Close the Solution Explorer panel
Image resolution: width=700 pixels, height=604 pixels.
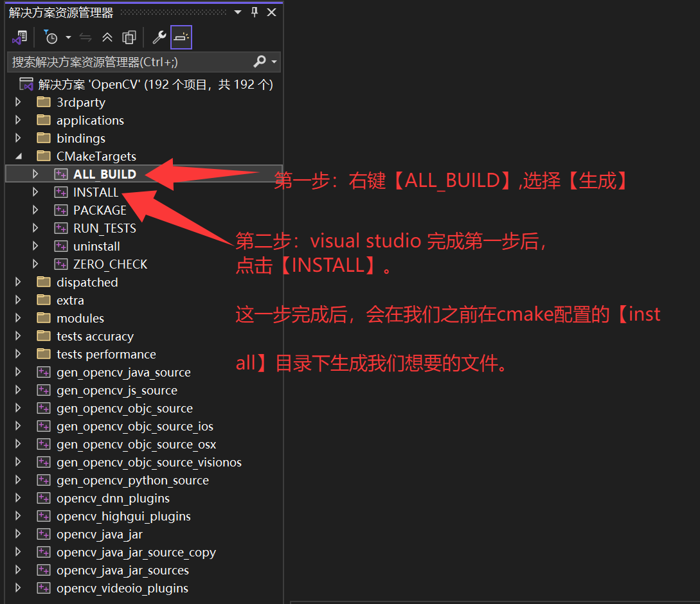(271, 12)
